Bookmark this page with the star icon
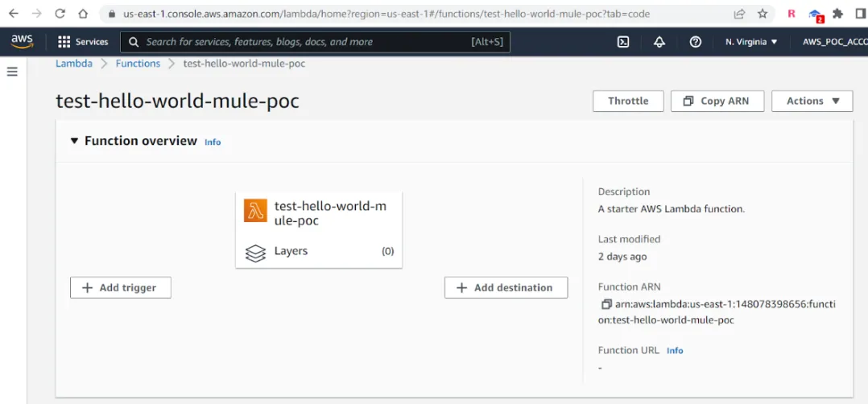868x404 pixels. pos(763,14)
